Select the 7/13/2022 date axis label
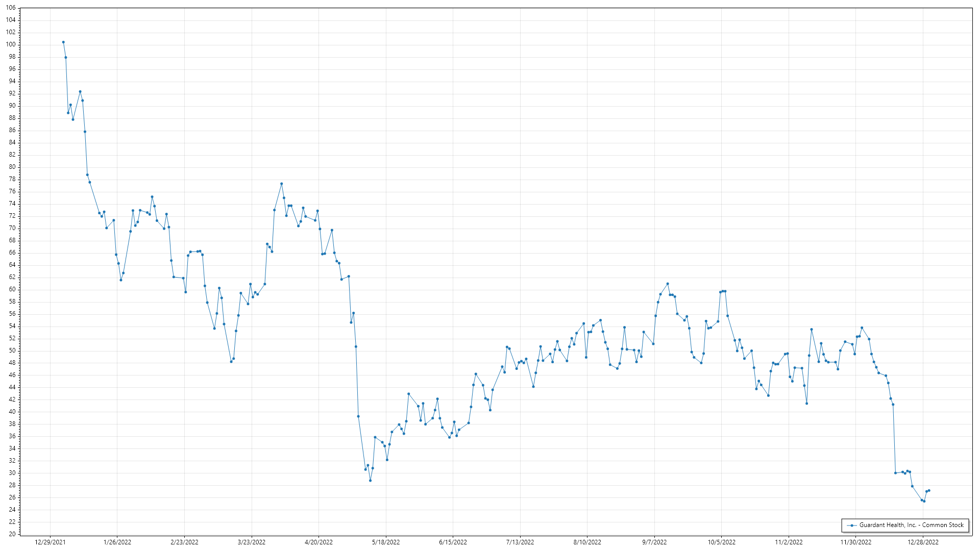 520,542
